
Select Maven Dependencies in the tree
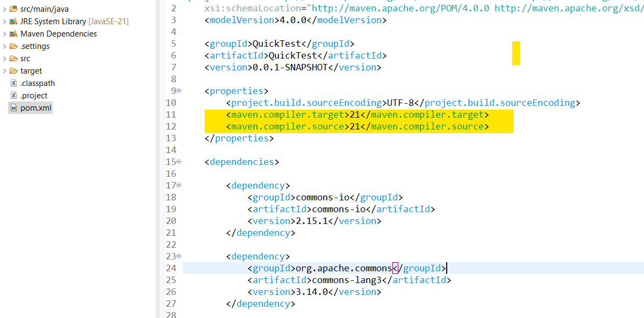point(58,34)
